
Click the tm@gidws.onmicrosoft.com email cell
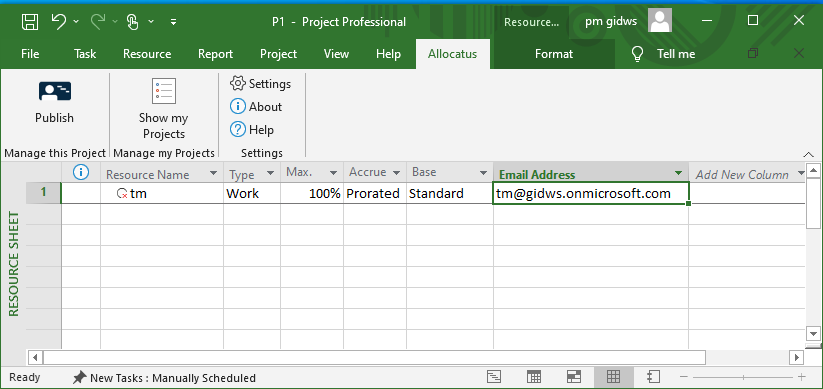[590, 193]
